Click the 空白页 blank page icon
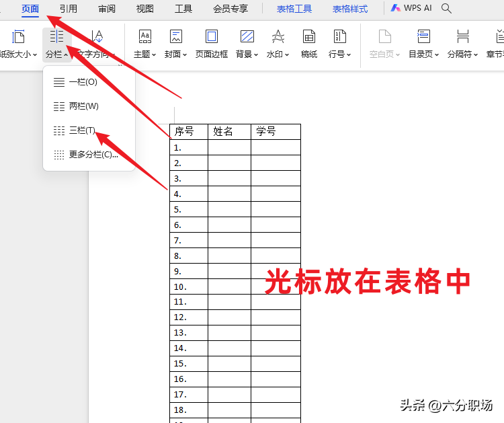The width and height of the screenshot is (504, 423). click(385, 37)
